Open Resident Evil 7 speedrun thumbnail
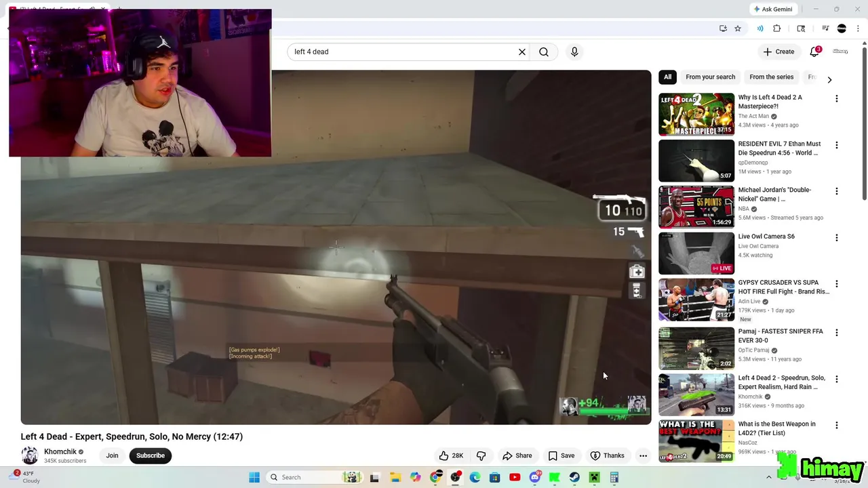This screenshot has width=868, height=488. (696, 160)
